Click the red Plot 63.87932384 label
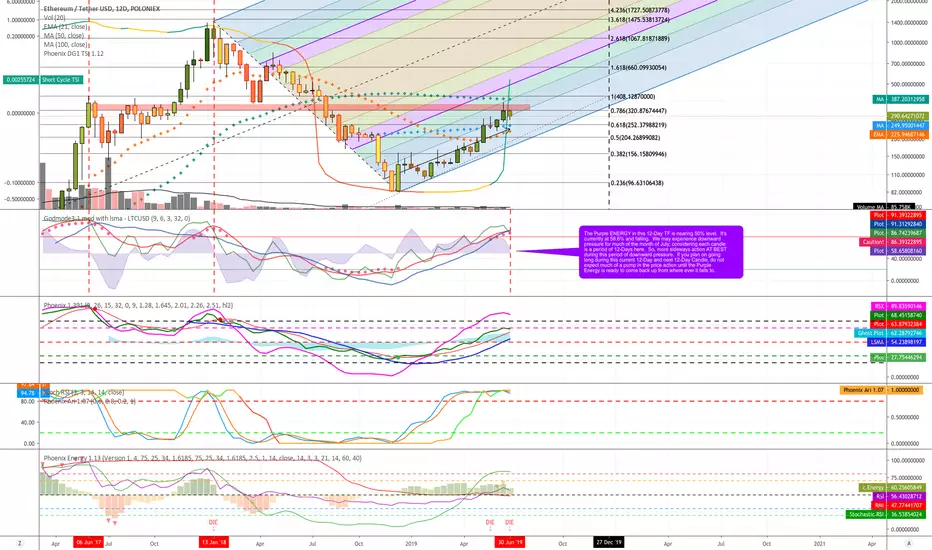 point(899,325)
